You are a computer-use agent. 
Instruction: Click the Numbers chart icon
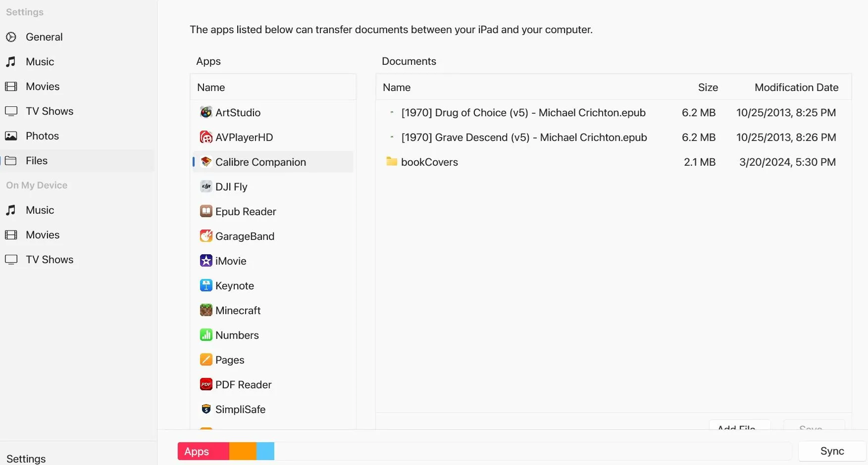206,335
